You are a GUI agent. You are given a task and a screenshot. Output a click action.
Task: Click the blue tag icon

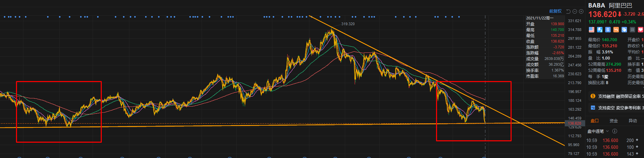[x=624, y=30]
